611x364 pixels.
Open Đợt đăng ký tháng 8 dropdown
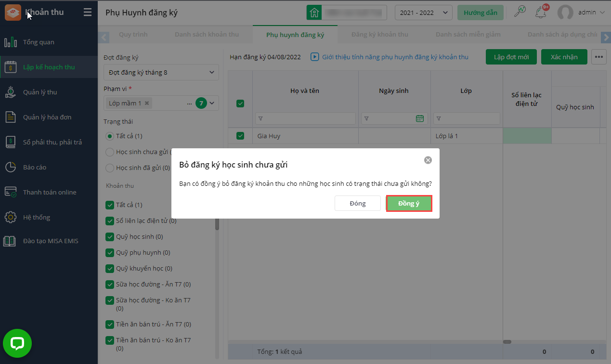(161, 72)
